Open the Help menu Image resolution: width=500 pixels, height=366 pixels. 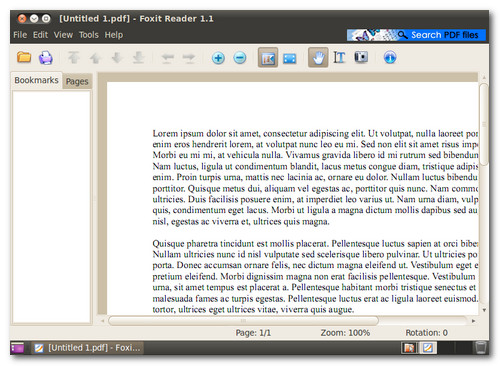click(114, 35)
